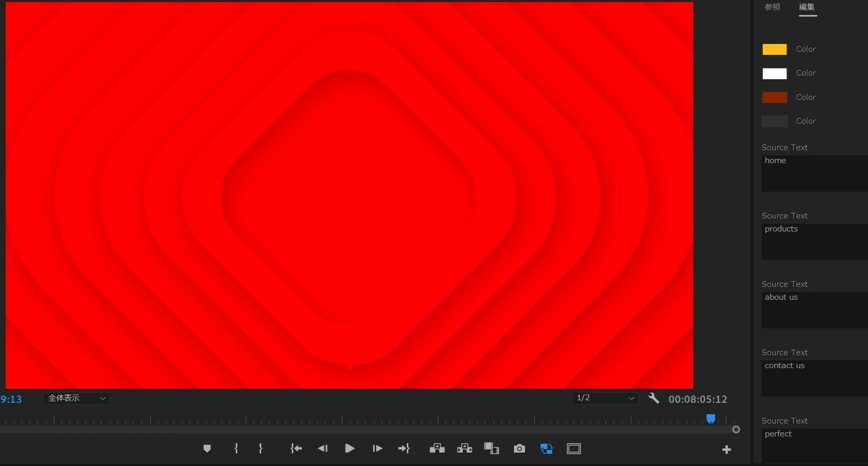
Task: Click the Lift button
Action: tap(437, 448)
